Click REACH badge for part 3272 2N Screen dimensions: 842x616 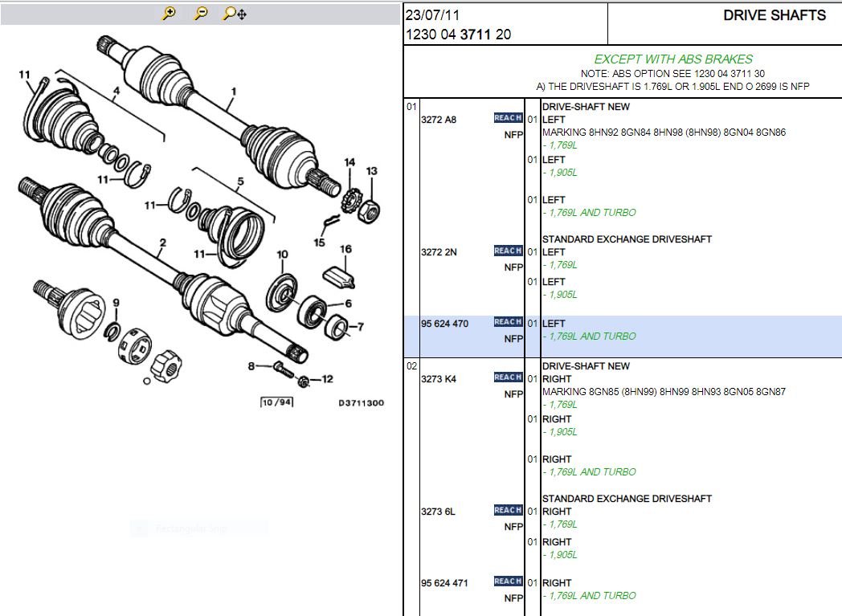click(508, 251)
